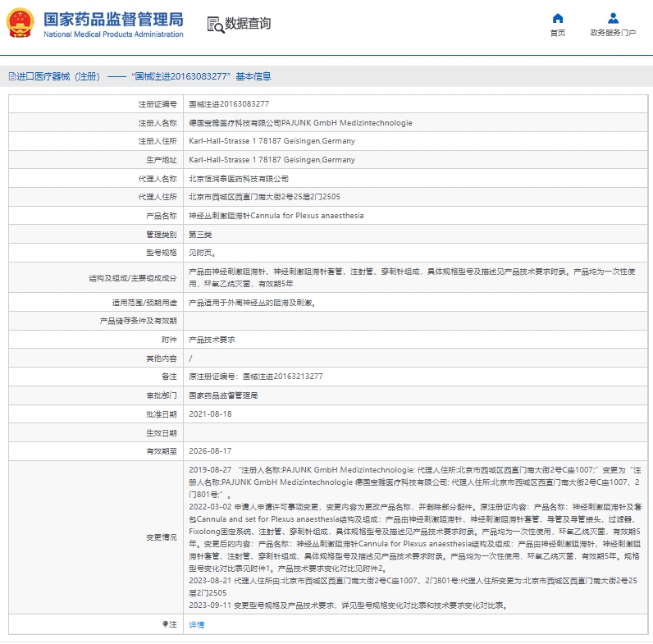This screenshot has width=653, height=644.
Task: Click the 2023-08-21 change record text
Action: click(x=413, y=587)
